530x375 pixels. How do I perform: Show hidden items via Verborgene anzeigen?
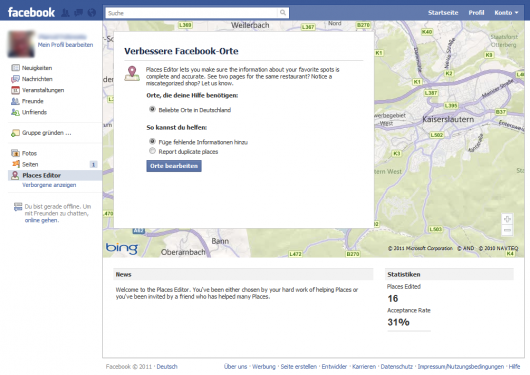49,185
